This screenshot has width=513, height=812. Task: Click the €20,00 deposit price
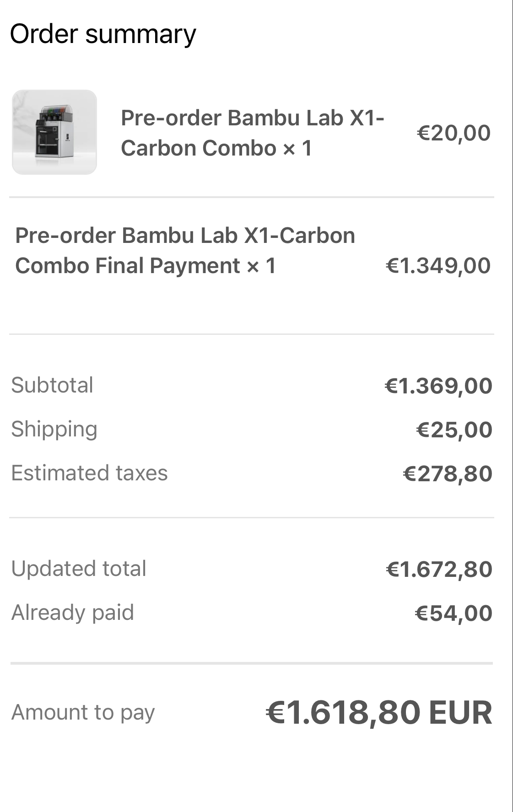pyautogui.click(x=454, y=133)
